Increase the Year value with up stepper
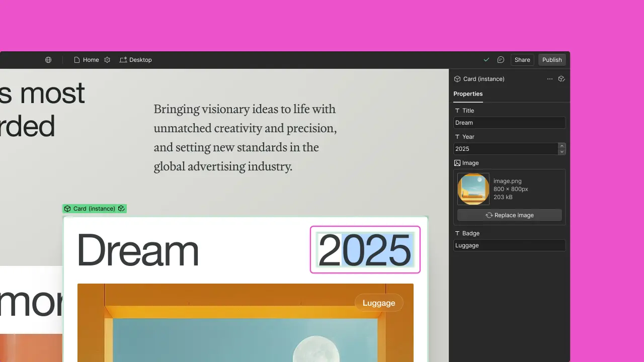This screenshot has height=362, width=644. click(x=562, y=146)
